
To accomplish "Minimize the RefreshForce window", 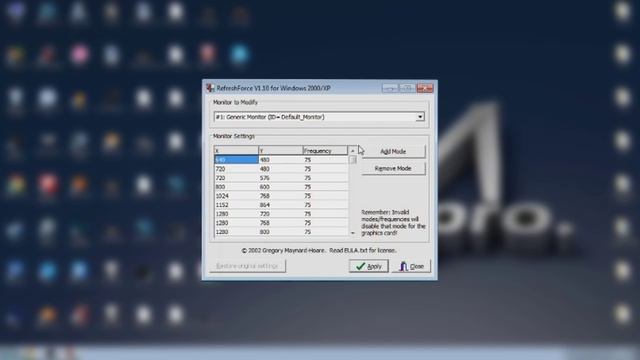I will [x=390, y=88].
